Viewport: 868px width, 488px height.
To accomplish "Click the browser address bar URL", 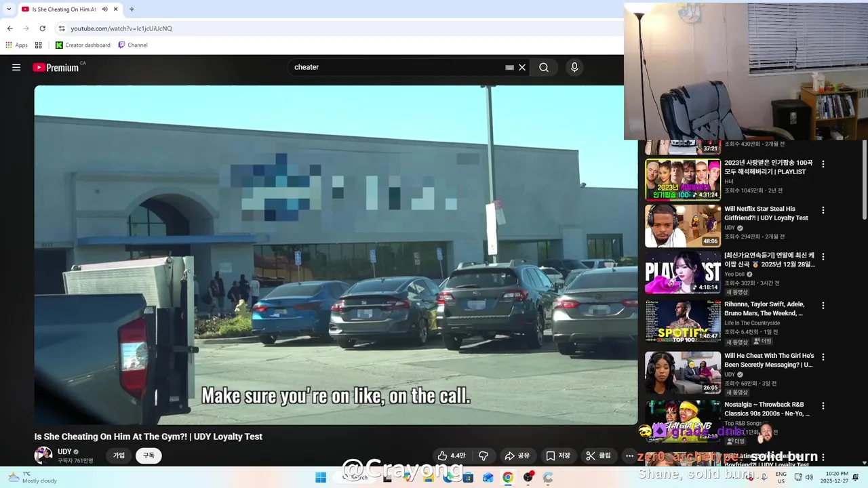I will click(121, 28).
